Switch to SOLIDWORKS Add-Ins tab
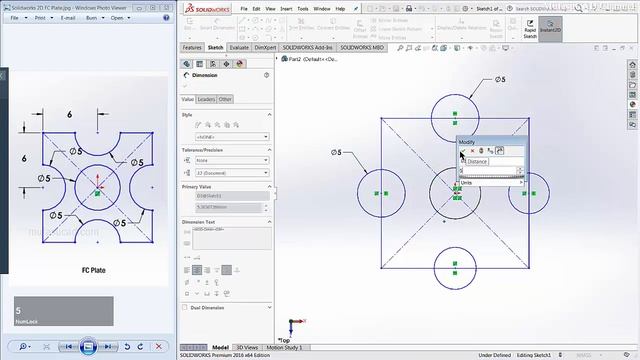Image resolution: width=640 pixels, height=360 pixels. (307, 48)
